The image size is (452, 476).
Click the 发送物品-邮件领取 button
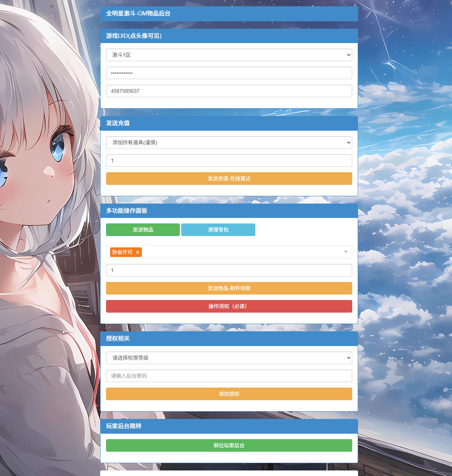point(229,288)
